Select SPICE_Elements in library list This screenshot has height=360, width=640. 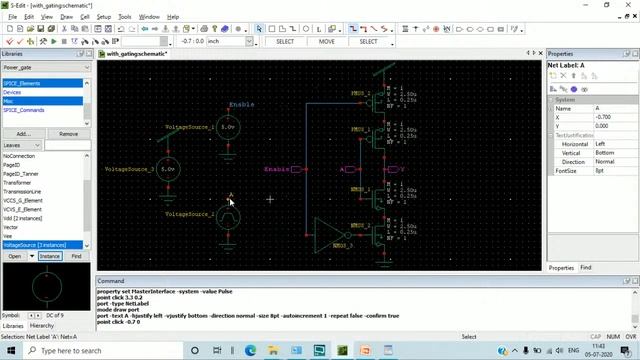tap(42, 83)
